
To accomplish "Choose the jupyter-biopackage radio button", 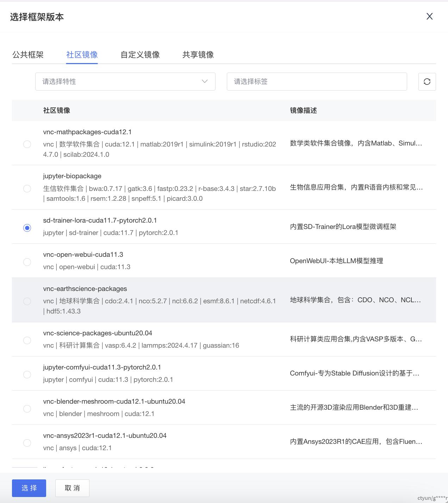I will [x=27, y=188].
